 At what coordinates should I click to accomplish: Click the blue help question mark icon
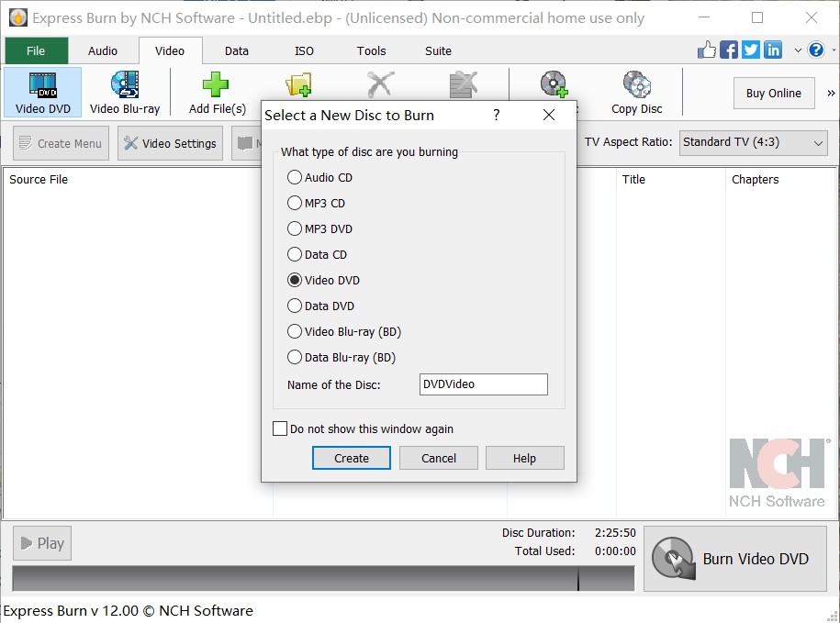coord(816,50)
